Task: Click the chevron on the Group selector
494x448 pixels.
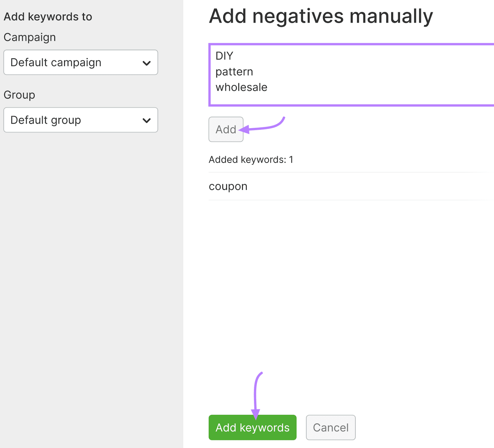Action: tap(147, 120)
